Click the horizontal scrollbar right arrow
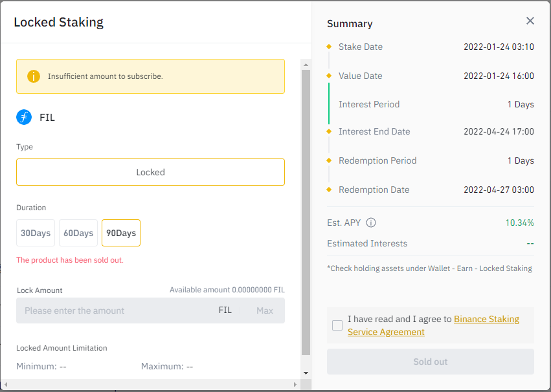Viewport: 551px width, 392px height. tap(295, 385)
